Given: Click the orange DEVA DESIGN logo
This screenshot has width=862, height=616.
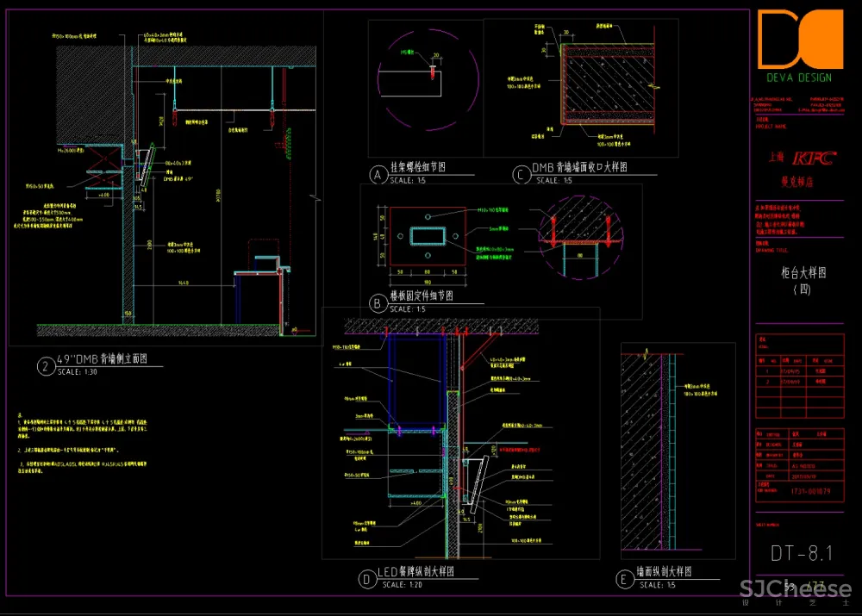Looking at the screenshot, I should [x=799, y=39].
